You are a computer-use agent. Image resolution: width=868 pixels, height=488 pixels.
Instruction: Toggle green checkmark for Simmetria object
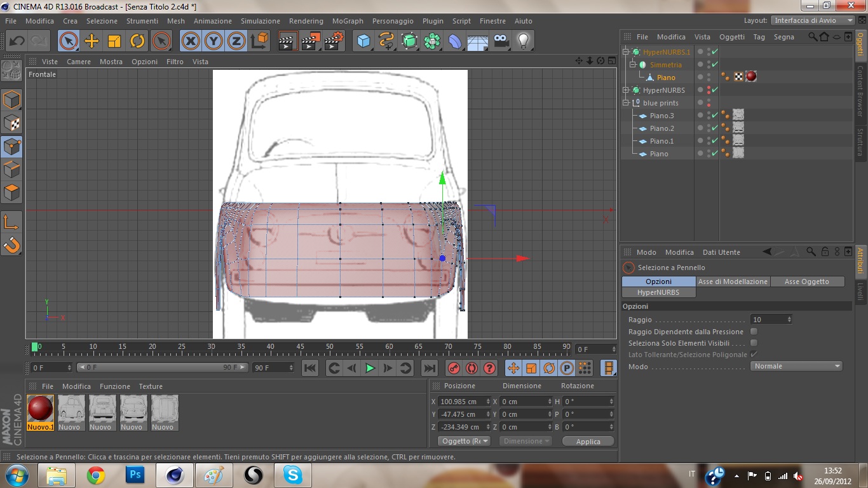point(715,65)
